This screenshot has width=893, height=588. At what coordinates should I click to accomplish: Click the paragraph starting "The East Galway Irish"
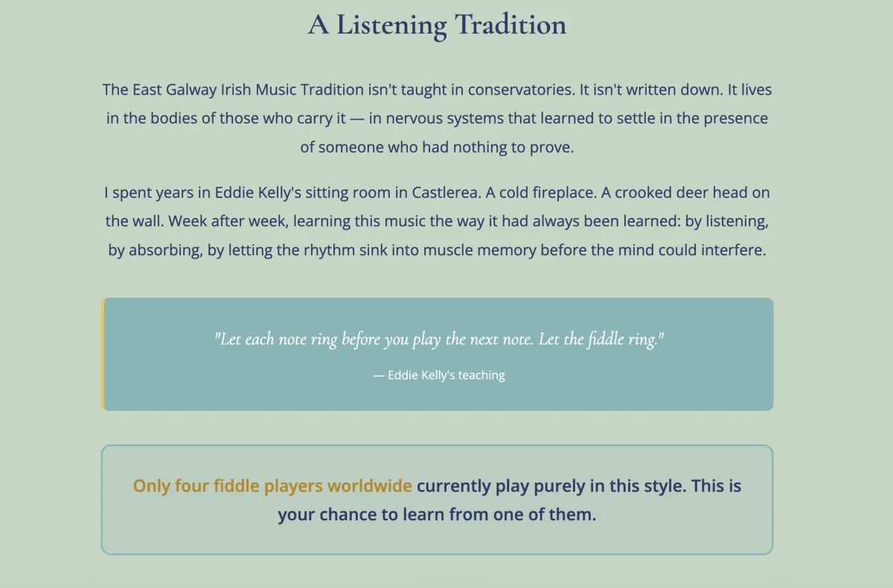point(437,118)
